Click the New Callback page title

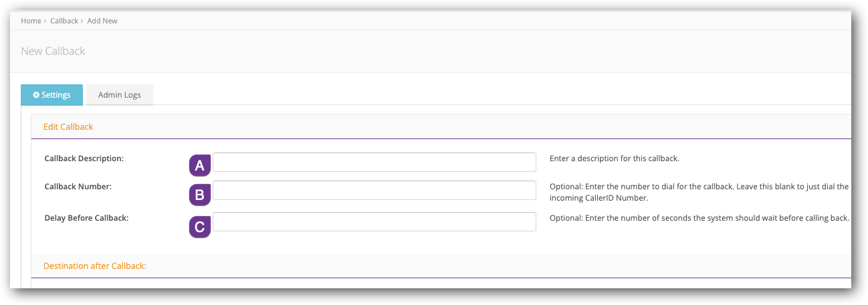pyautogui.click(x=53, y=51)
